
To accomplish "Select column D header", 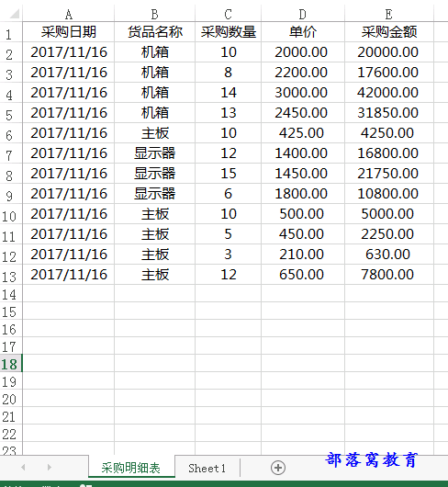I will [x=303, y=14].
